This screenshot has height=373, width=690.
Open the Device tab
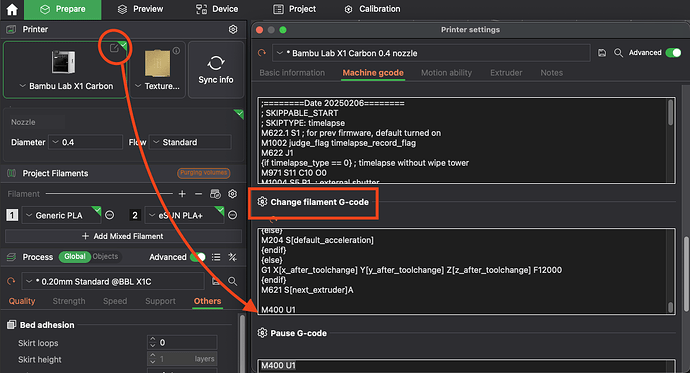coord(217,9)
